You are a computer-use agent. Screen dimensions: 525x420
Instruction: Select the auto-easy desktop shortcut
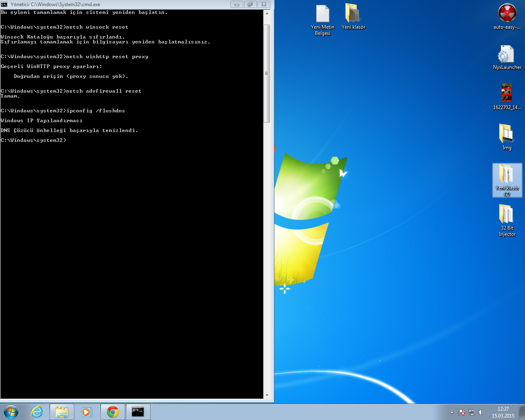coord(507,17)
